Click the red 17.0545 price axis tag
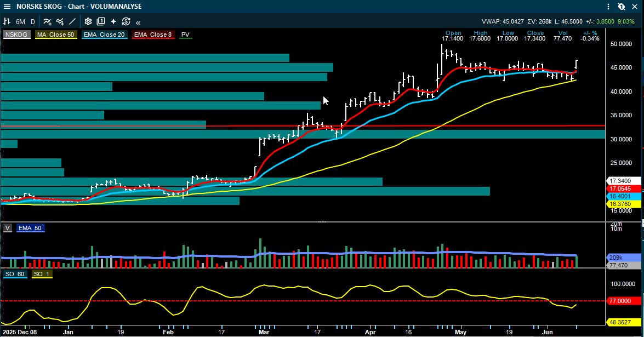 pyautogui.click(x=624, y=189)
